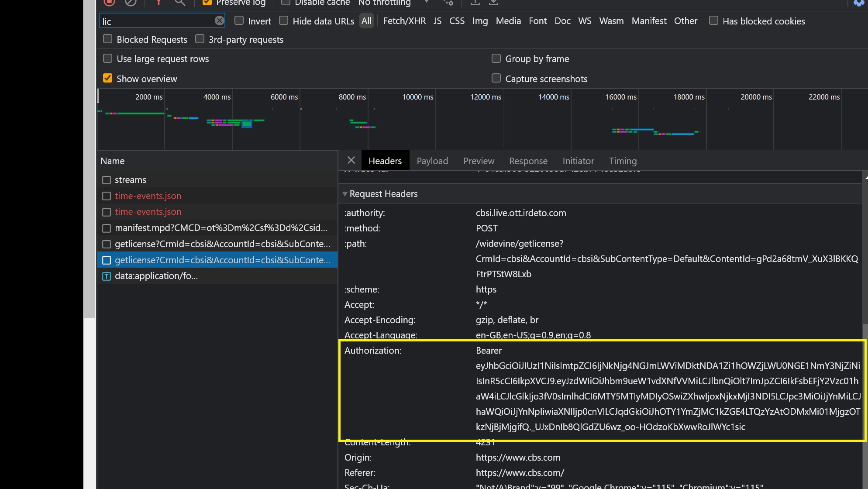Image resolution: width=868 pixels, height=489 pixels.
Task: Collapse the Request Headers section
Action: (x=345, y=194)
